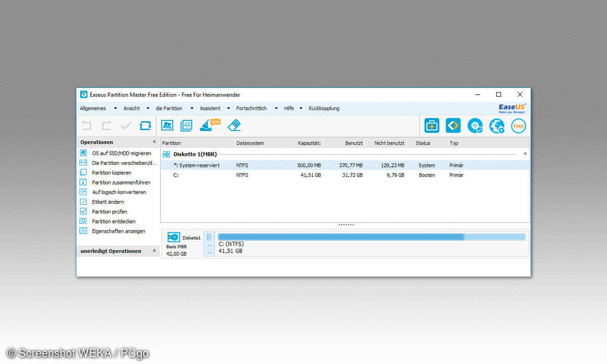
Task: Select the System-reserviert partition row
Action: (345, 165)
